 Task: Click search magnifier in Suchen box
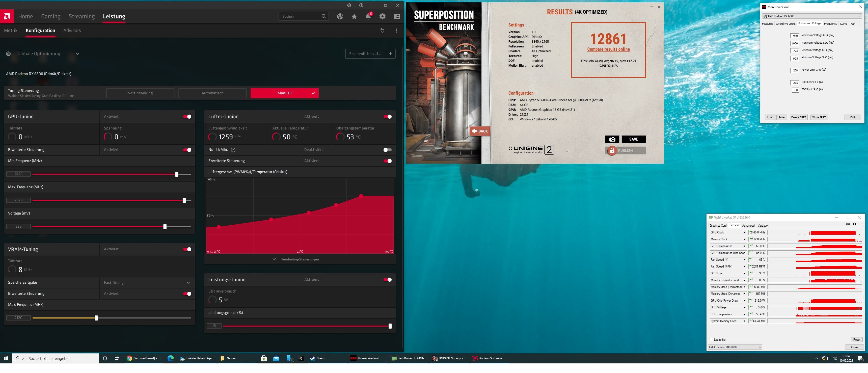tap(324, 16)
